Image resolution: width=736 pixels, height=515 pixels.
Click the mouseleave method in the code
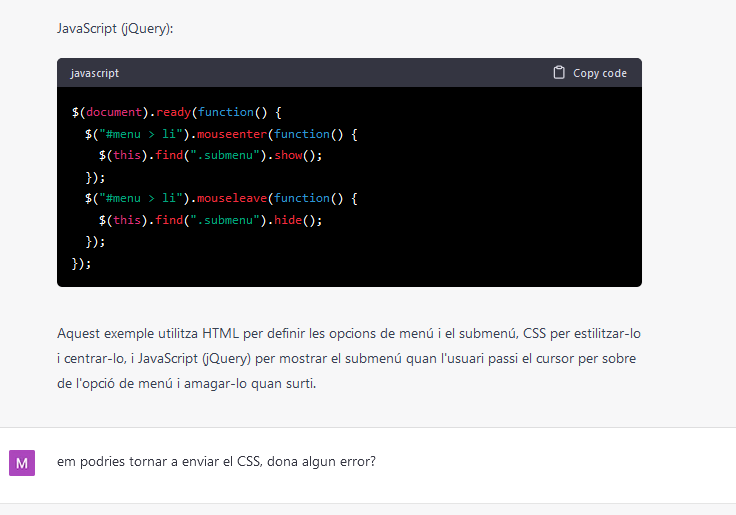click(x=234, y=198)
